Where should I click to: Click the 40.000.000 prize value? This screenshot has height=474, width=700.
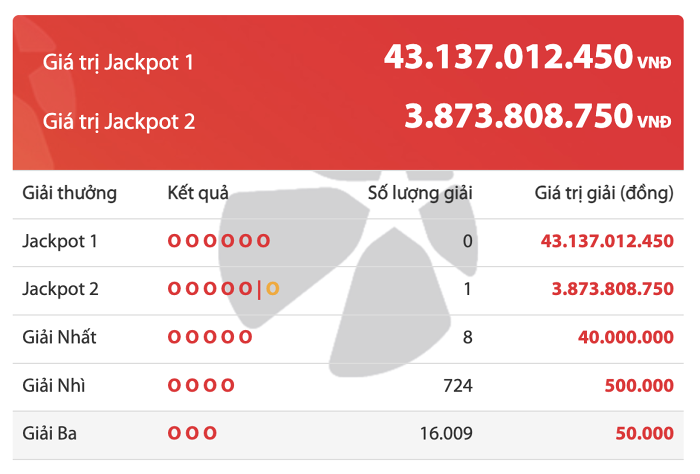coord(625,337)
